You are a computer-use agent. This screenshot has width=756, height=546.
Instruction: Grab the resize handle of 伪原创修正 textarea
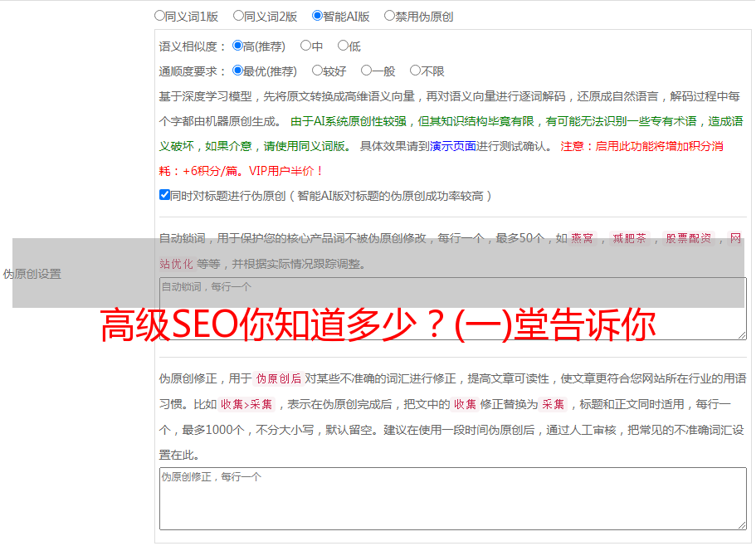742,525
